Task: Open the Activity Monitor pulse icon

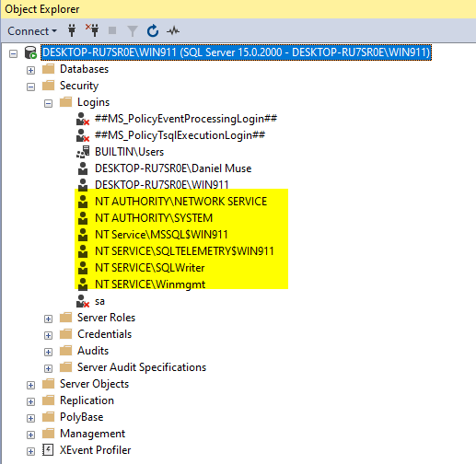Action: [x=173, y=30]
